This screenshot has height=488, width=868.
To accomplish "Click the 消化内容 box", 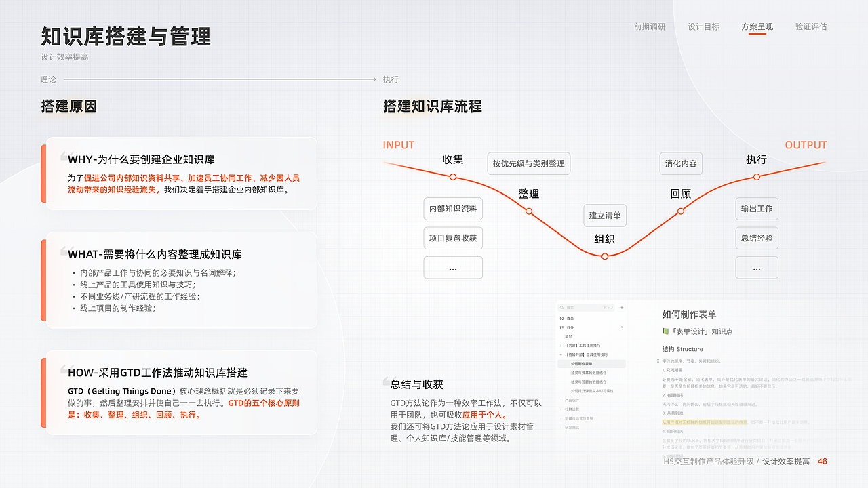I will 681,163.
